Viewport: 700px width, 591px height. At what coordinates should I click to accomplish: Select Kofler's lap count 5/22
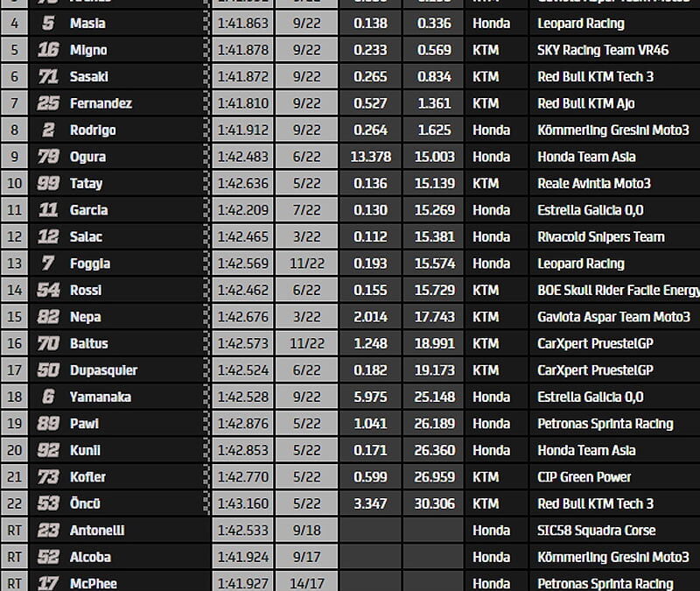tap(307, 477)
